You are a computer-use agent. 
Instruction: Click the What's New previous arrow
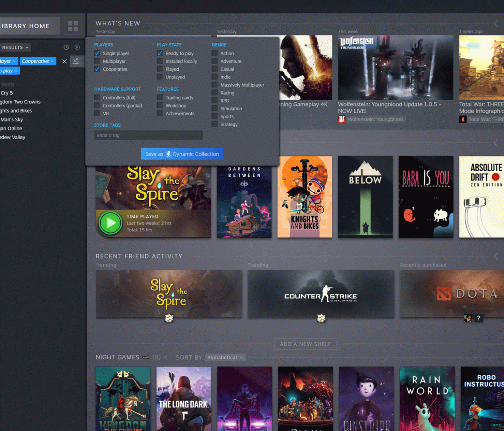pos(495,24)
